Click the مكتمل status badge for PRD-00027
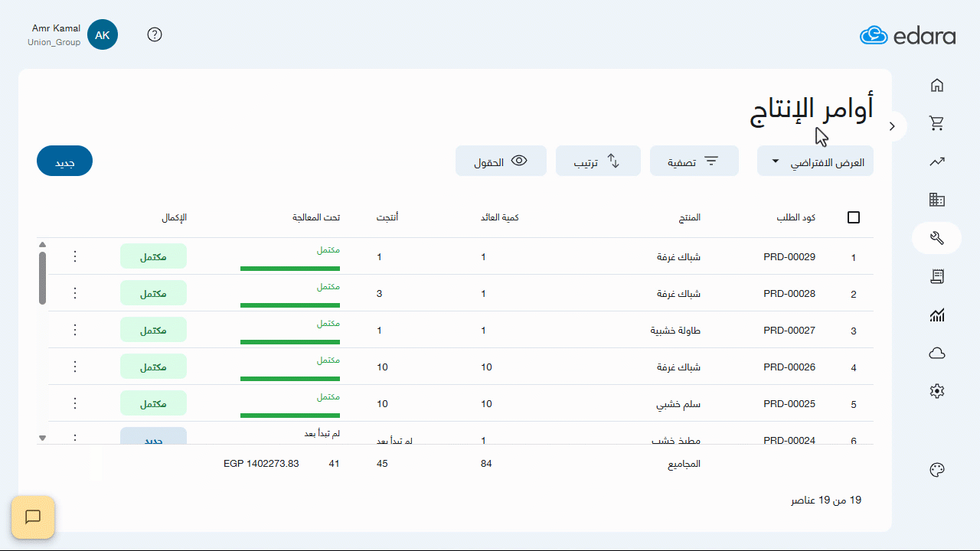980x551 pixels. tap(153, 330)
